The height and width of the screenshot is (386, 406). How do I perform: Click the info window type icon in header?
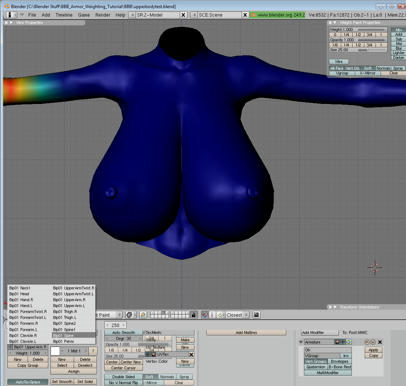pyautogui.click(x=10, y=15)
